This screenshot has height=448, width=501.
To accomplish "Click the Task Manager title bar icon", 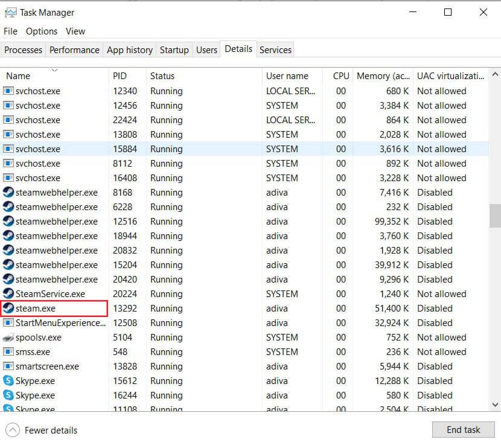I will coord(10,12).
